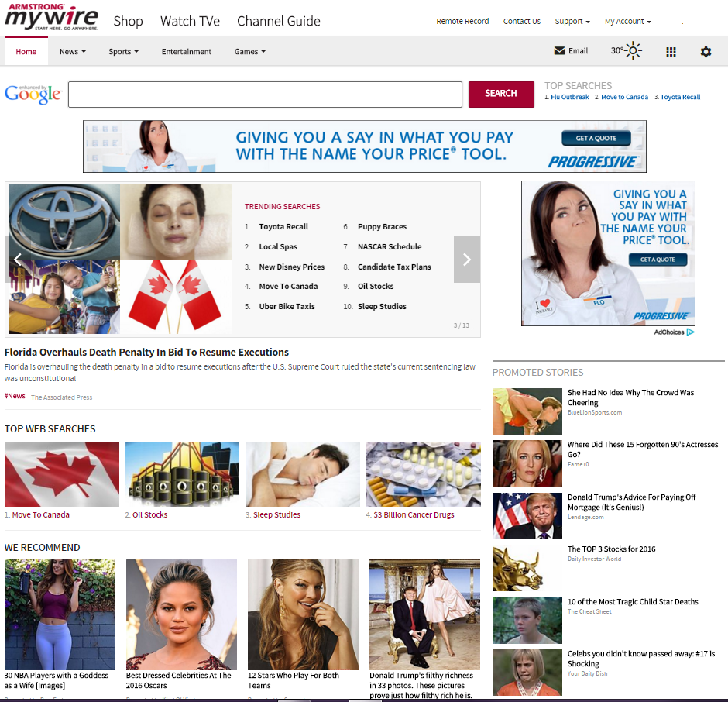Open $3 Billion Cancer Drugs link

[x=414, y=514]
